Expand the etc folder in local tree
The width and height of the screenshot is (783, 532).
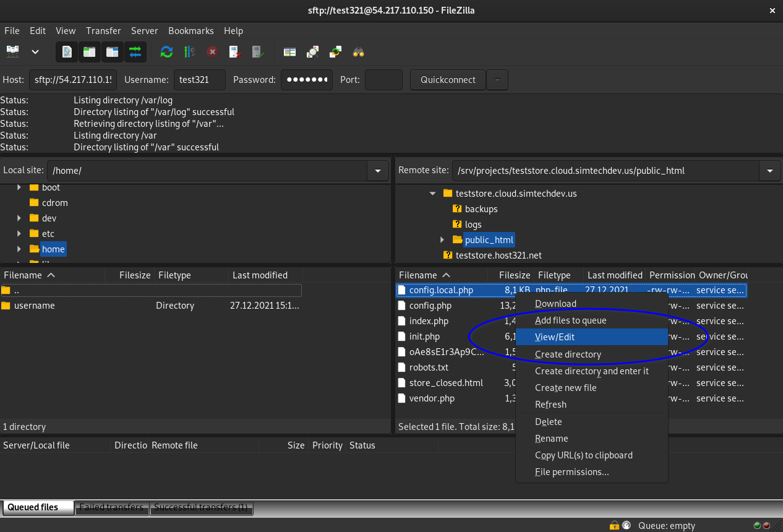pos(19,234)
